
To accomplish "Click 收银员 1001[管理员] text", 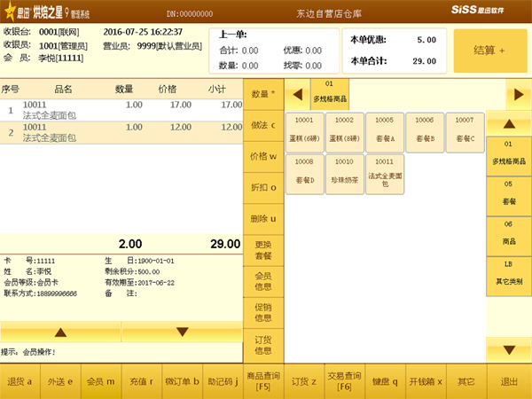I will (x=45, y=45).
